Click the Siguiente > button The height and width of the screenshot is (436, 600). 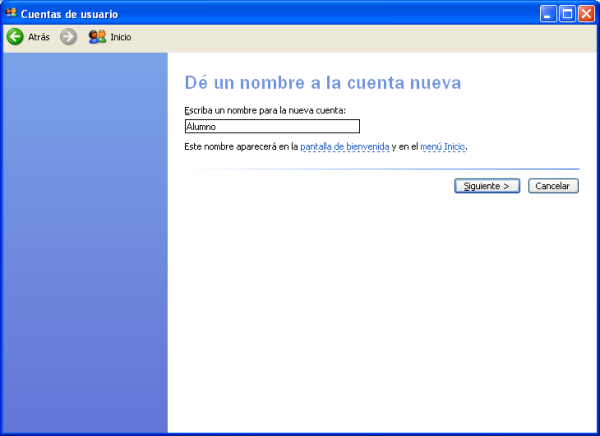coord(487,186)
